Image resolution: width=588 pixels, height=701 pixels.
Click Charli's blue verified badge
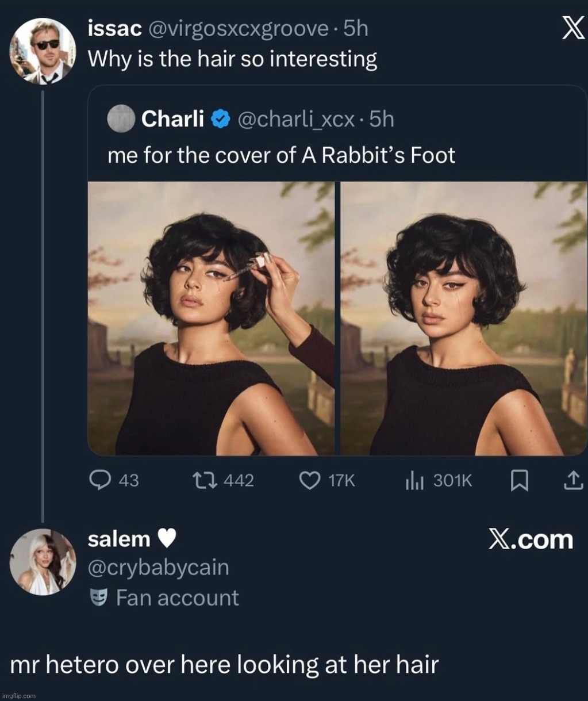pos(220,119)
